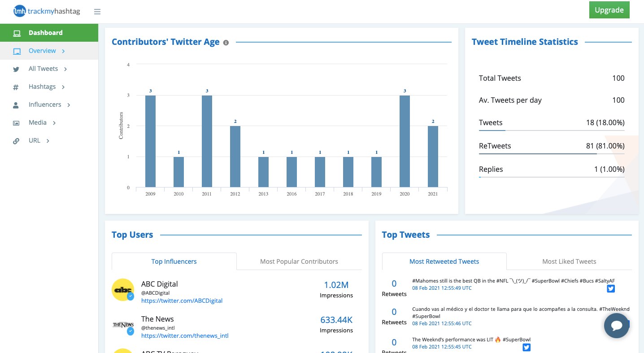Open tweet timestamp 08 Feb 2021 12:55:49 UTC
The width and height of the screenshot is (644, 353).
point(442,288)
